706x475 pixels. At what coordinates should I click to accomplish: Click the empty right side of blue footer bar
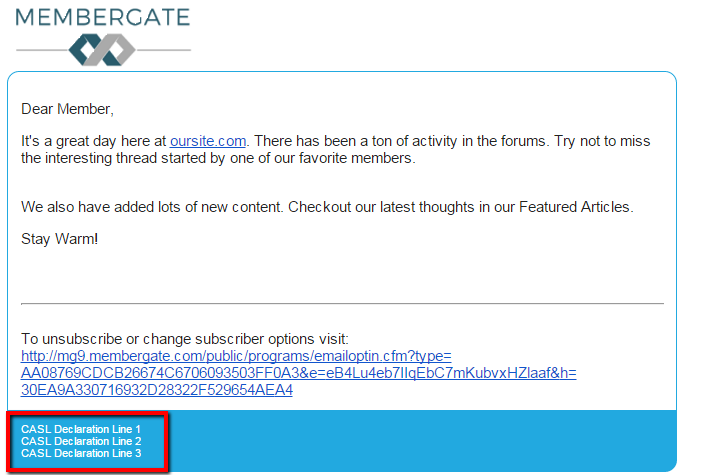pos(450,441)
